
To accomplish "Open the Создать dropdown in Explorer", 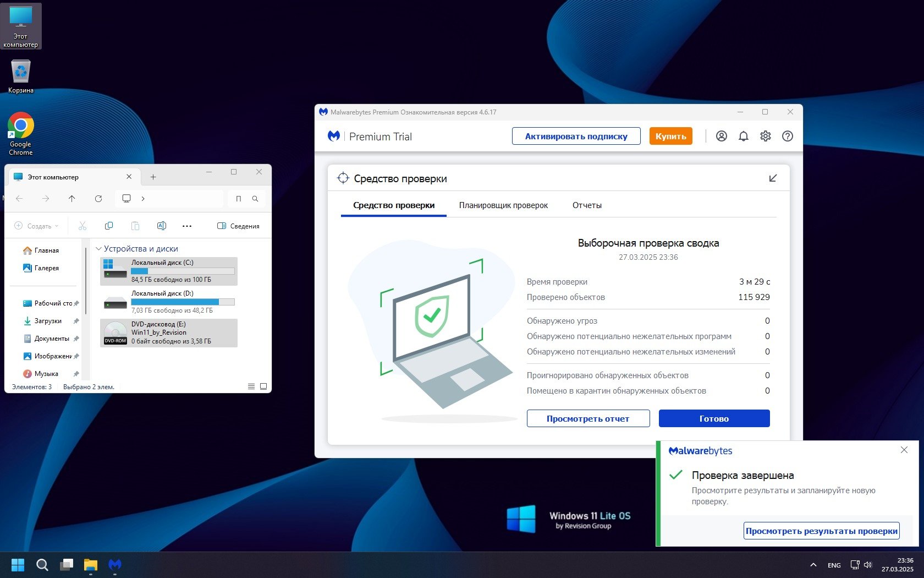I will [x=36, y=226].
